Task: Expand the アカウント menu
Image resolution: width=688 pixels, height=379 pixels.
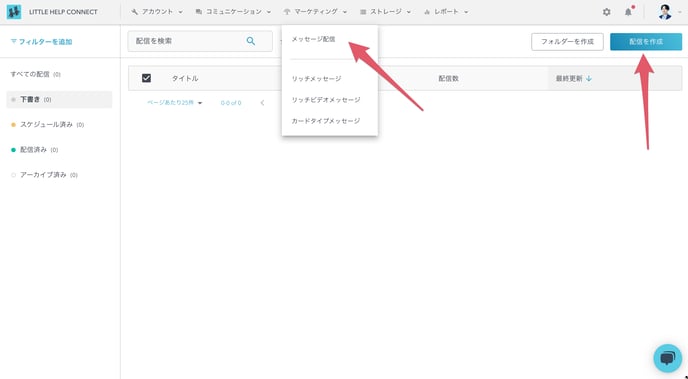Action: point(157,12)
